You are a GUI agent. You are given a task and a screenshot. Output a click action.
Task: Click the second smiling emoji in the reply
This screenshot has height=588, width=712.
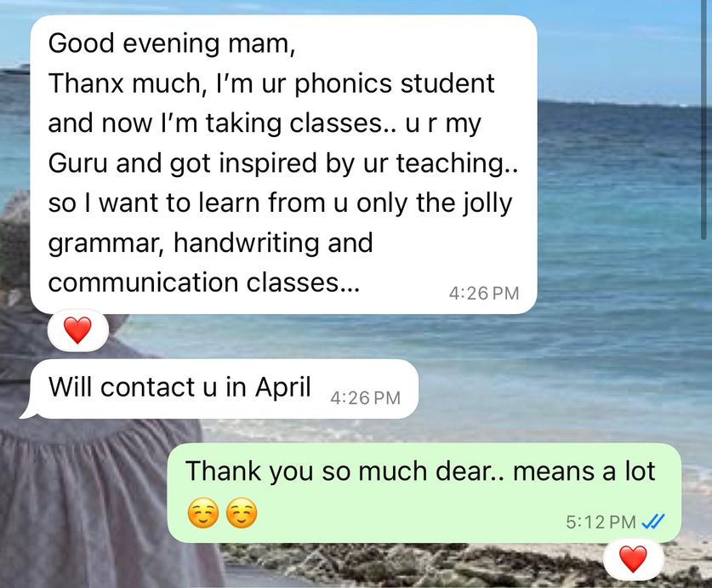tap(242, 513)
